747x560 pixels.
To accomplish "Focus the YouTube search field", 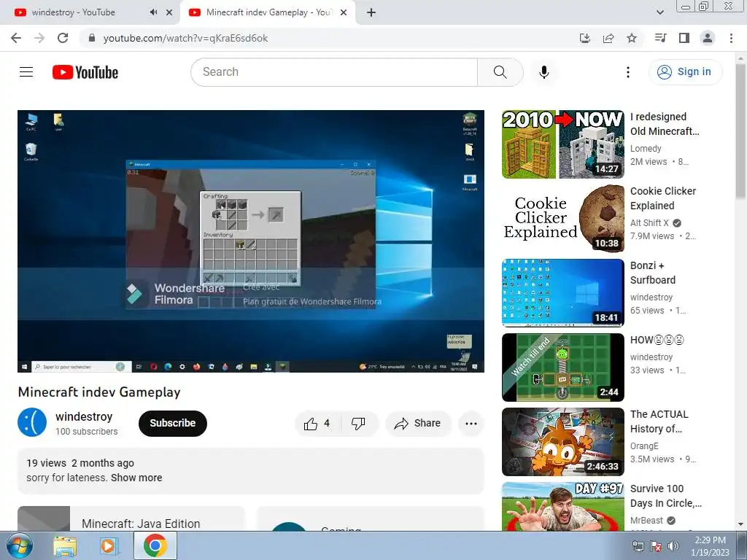I will point(334,72).
